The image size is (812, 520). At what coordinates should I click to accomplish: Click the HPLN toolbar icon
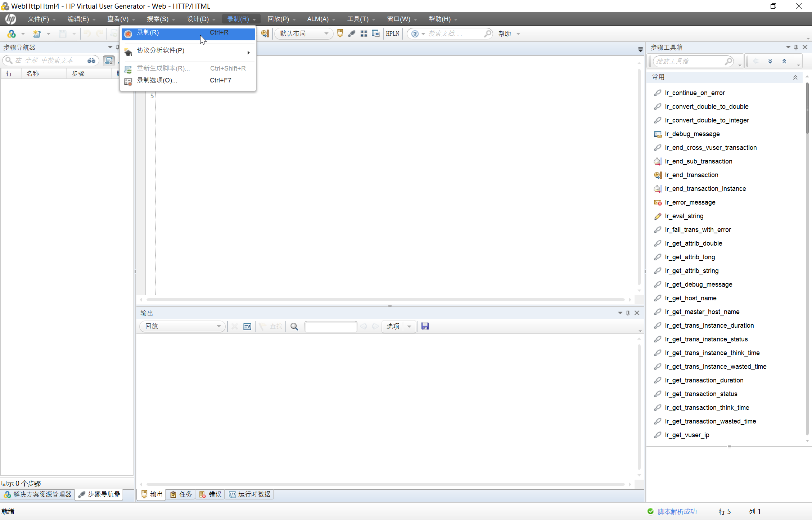392,33
